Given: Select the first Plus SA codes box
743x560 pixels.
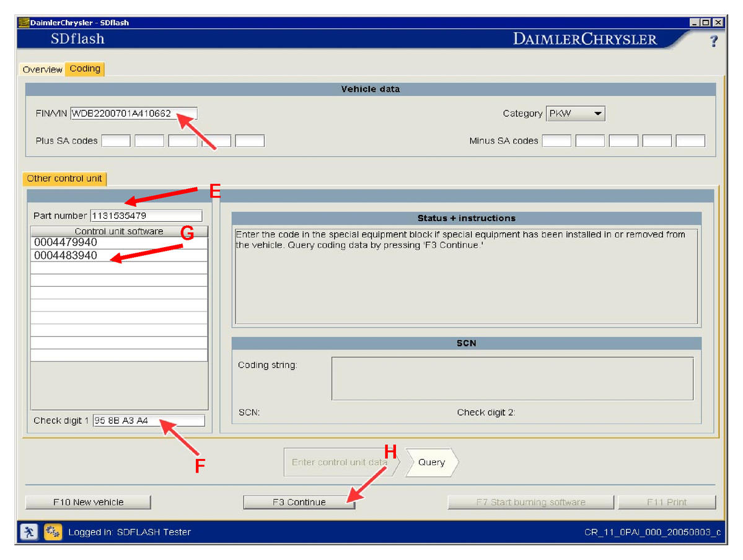Looking at the screenshot, I should [x=116, y=141].
